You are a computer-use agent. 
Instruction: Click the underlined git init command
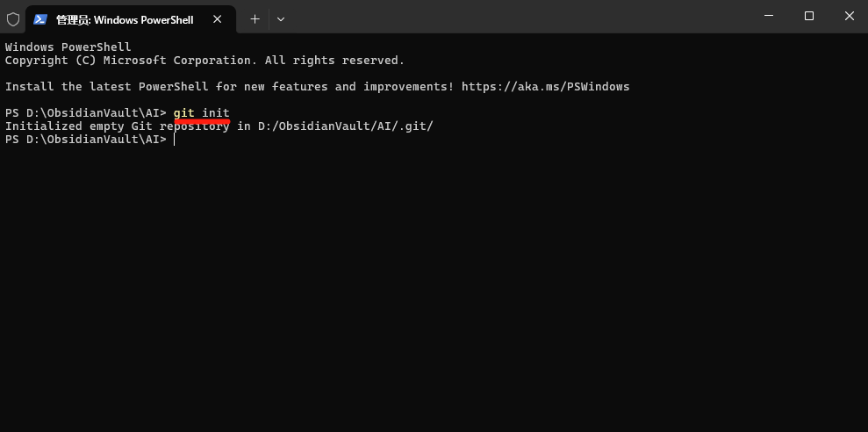[201, 113]
